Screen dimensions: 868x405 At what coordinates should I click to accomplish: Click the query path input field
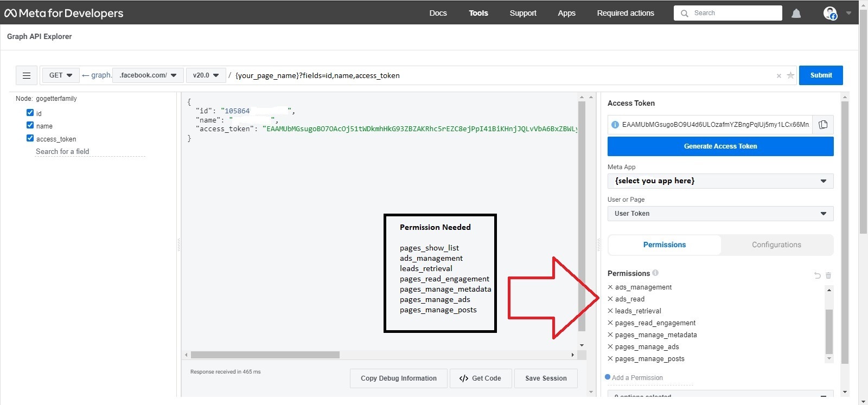(x=503, y=75)
